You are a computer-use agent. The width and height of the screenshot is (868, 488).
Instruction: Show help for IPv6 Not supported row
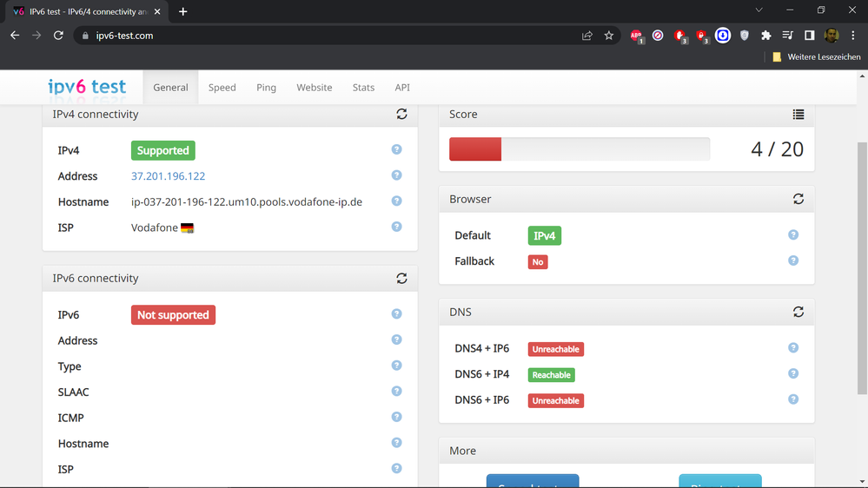396,313
